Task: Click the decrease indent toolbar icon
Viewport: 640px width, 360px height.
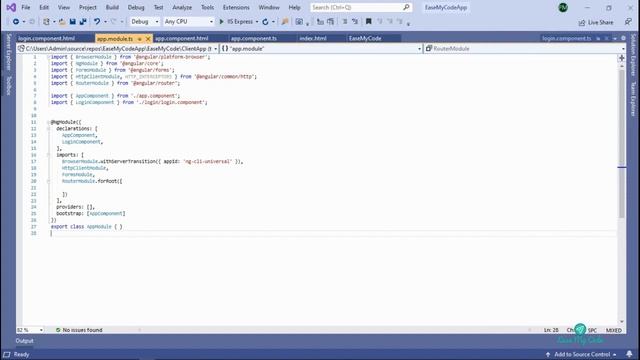Action: (320, 22)
